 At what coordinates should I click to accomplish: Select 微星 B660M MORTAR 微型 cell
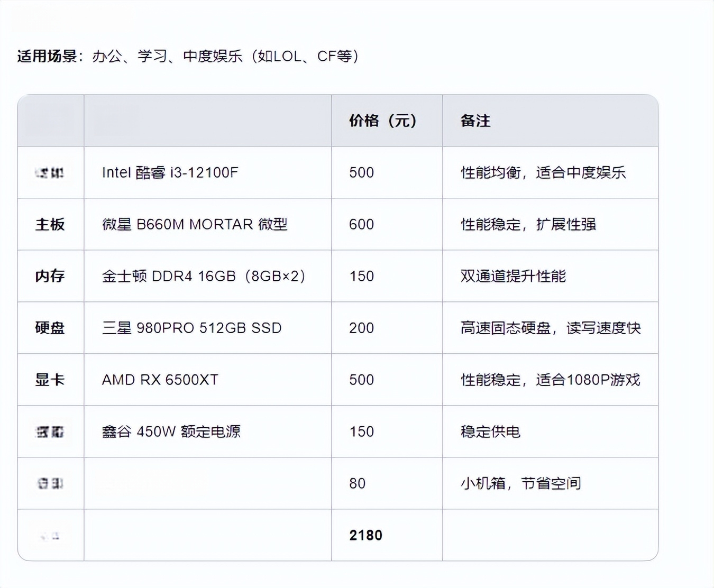pos(195,224)
